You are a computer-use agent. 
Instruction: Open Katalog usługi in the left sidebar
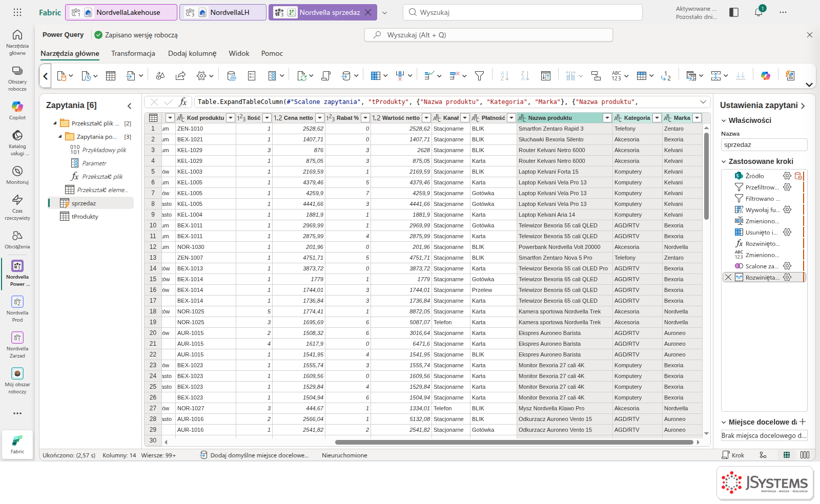click(x=17, y=142)
